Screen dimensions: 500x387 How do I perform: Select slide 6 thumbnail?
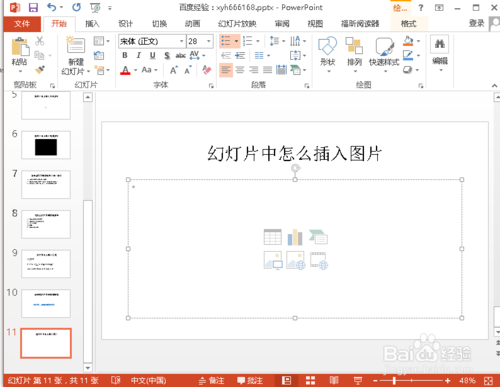coord(46,145)
